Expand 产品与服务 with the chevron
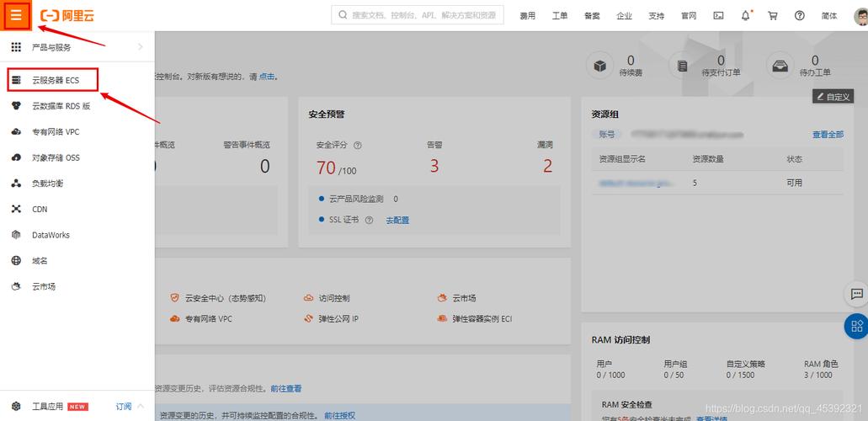Image resolution: width=868 pixels, height=421 pixels. pyautogui.click(x=140, y=47)
